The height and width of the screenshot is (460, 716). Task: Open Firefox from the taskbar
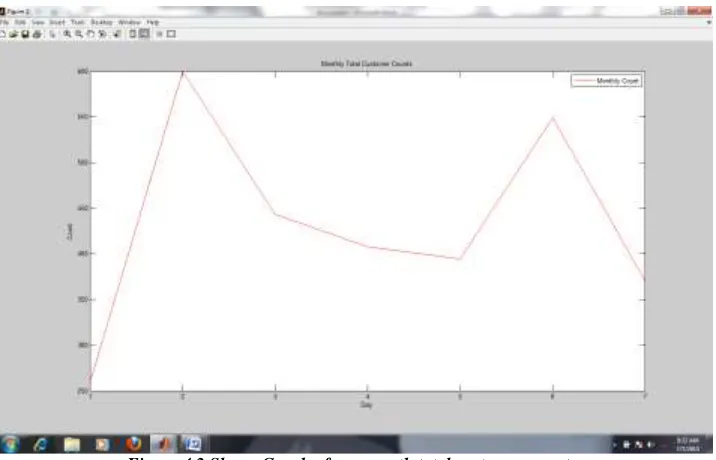click(133, 444)
